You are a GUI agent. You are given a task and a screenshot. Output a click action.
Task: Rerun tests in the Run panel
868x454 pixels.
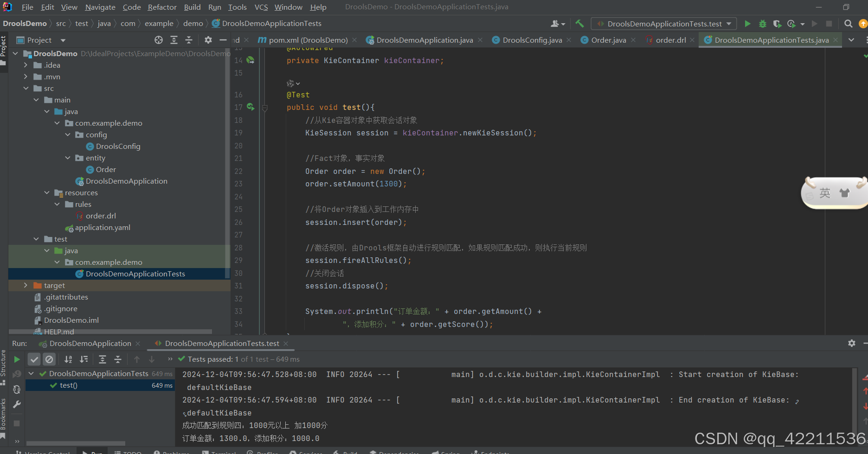tap(17, 359)
